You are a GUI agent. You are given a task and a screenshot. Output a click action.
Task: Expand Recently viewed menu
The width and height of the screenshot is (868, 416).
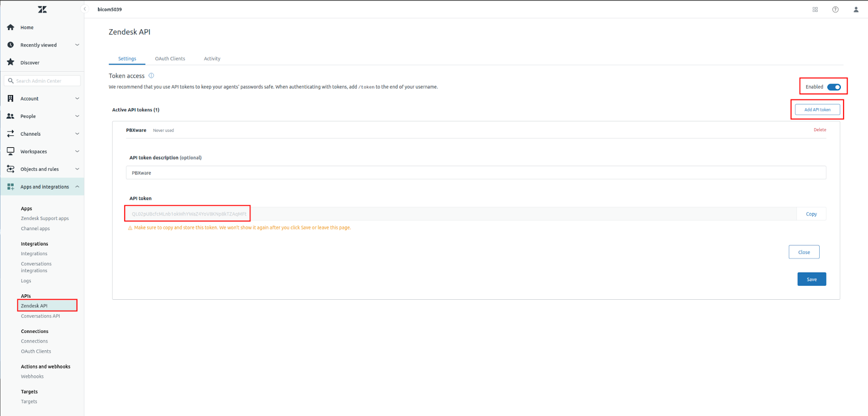pyautogui.click(x=77, y=45)
